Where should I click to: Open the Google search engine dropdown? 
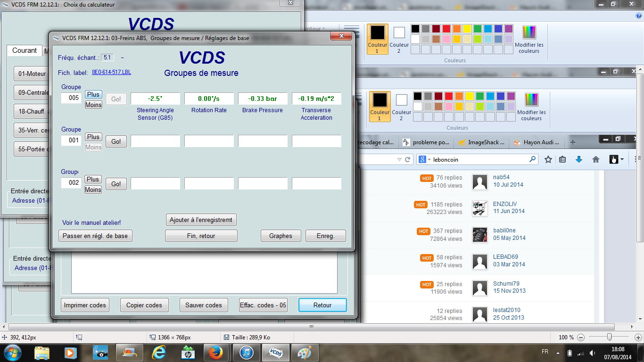point(424,160)
